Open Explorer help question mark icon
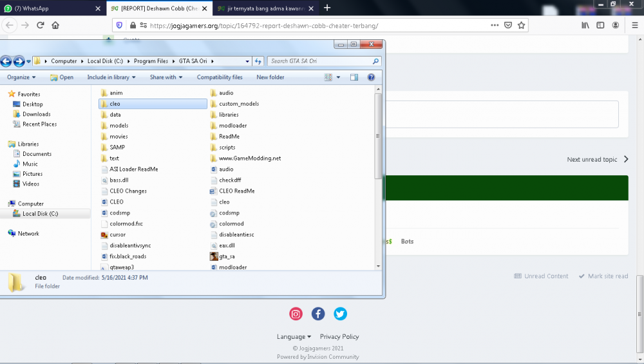644x364 pixels. (x=371, y=77)
